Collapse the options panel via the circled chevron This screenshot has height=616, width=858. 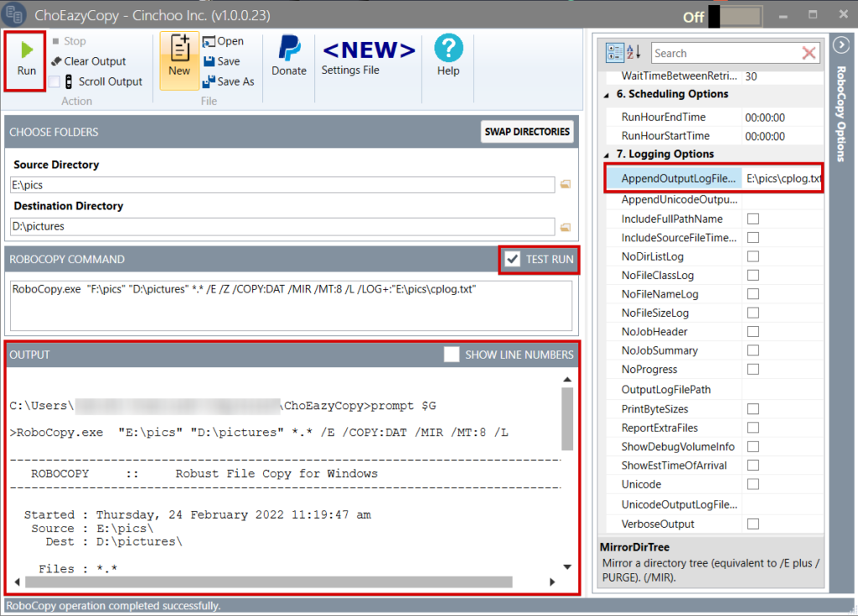coord(841,45)
